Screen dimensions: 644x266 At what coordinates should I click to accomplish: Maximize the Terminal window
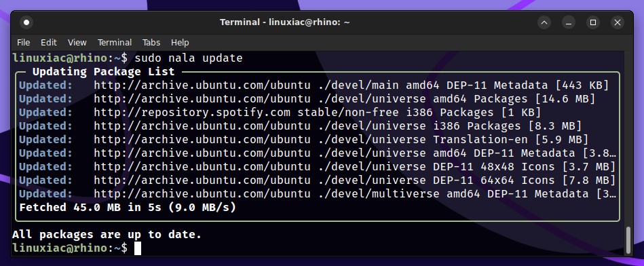[x=593, y=22]
